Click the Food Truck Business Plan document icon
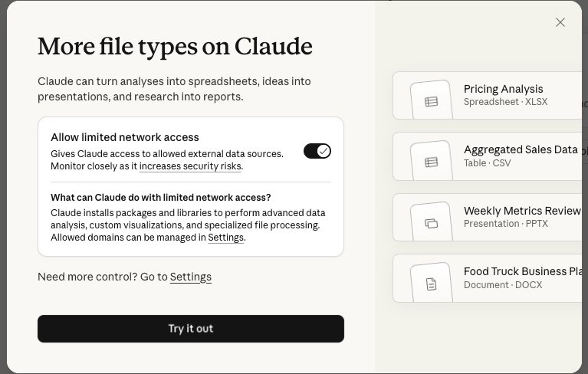Viewport: 588px width, 374px height. coord(432,284)
